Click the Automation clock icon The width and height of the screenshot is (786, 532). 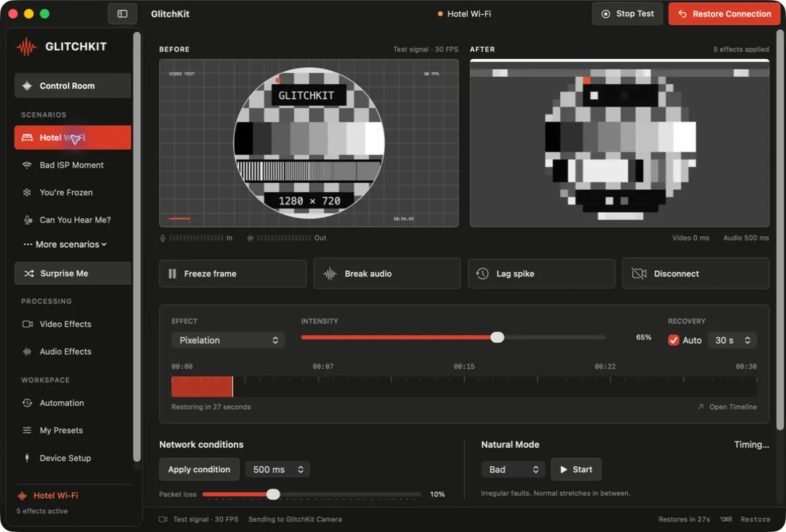click(27, 402)
